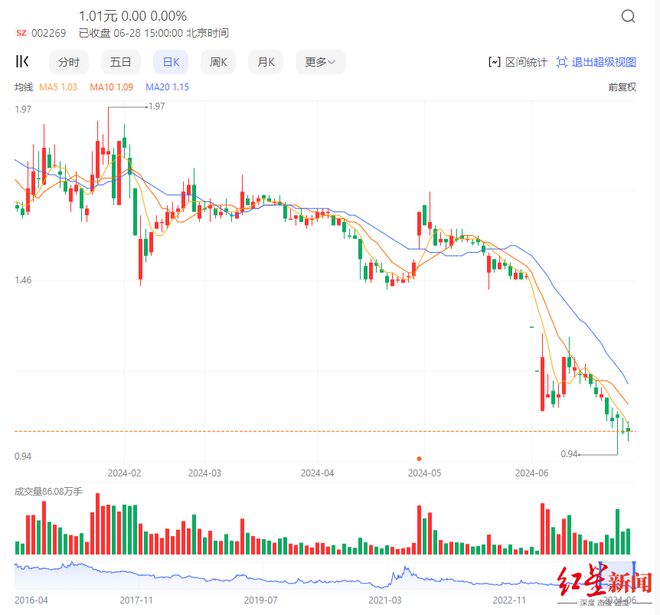Open the search magnifier icon
This screenshot has width=660, height=615.
coord(628,17)
